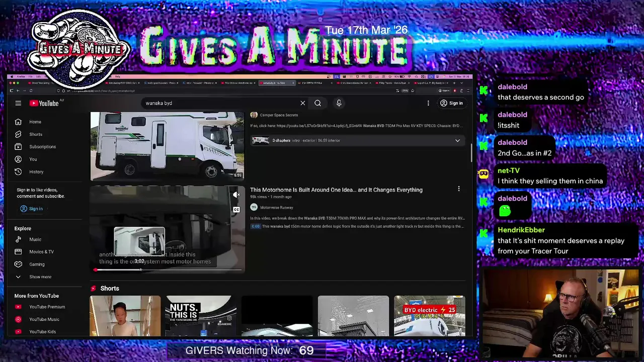Open the grayscale building Short thumbnail
This screenshot has width=644, height=362.
pyautogui.click(x=353, y=316)
